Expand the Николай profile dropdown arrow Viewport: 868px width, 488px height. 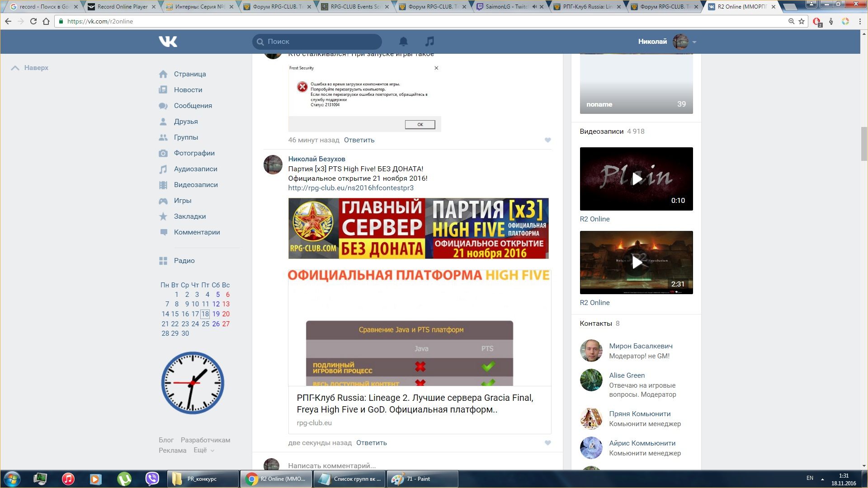(x=694, y=42)
